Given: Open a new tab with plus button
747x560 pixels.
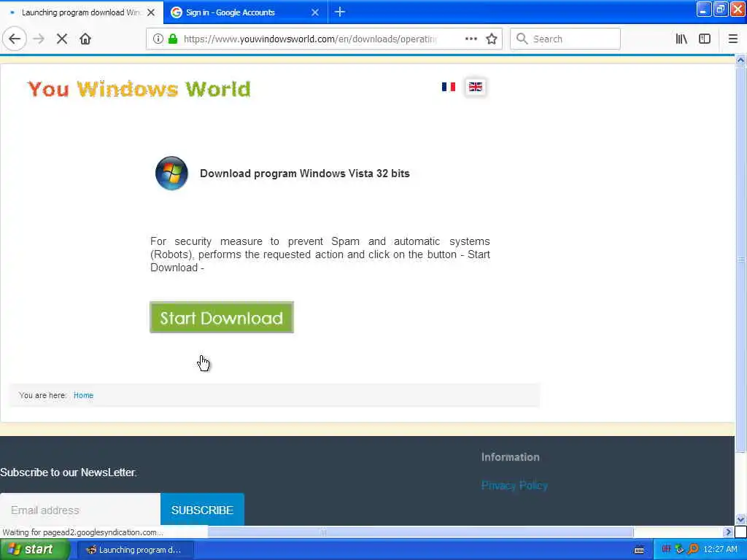Looking at the screenshot, I should pyautogui.click(x=340, y=12).
